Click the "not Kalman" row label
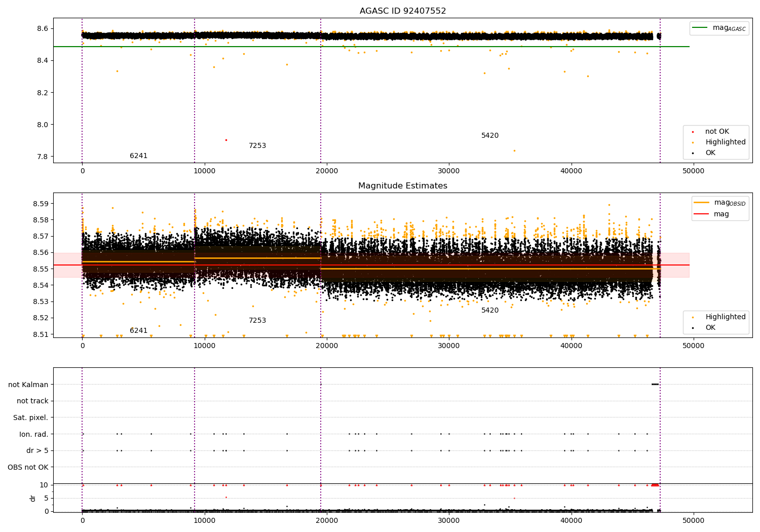This screenshot has height=532, width=760. click(28, 385)
